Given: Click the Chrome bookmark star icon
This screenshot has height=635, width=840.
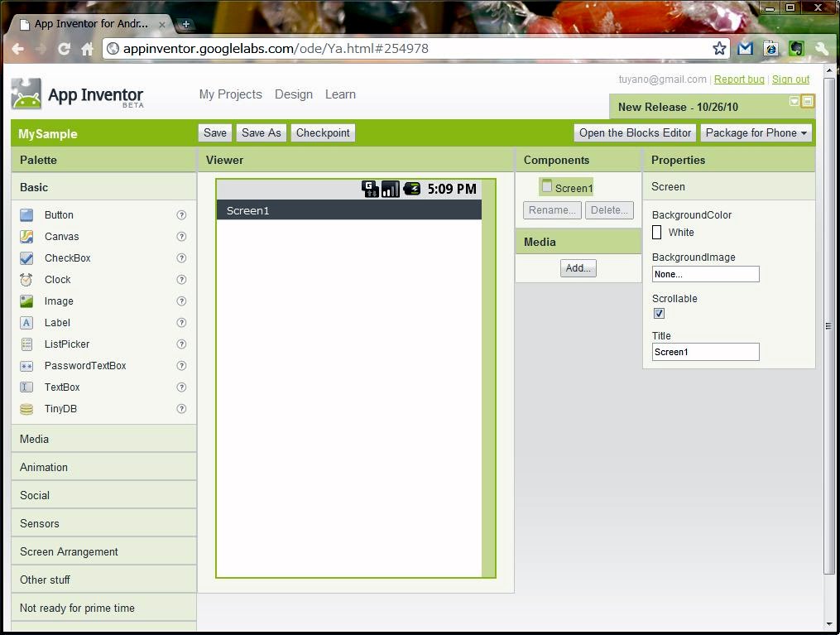Looking at the screenshot, I should (x=719, y=48).
